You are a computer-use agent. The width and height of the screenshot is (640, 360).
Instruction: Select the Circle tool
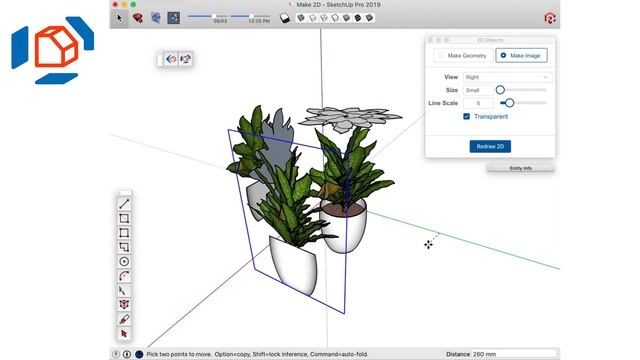coord(124,262)
